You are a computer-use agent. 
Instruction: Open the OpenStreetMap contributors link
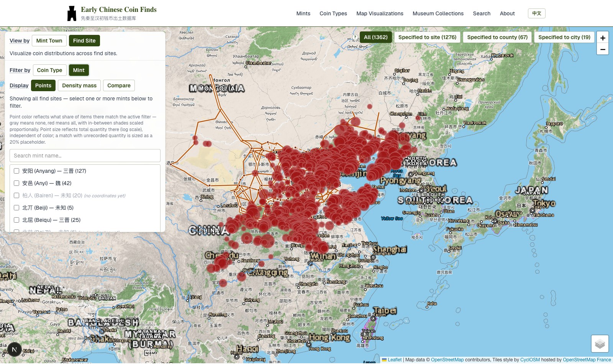pyautogui.click(x=447, y=360)
